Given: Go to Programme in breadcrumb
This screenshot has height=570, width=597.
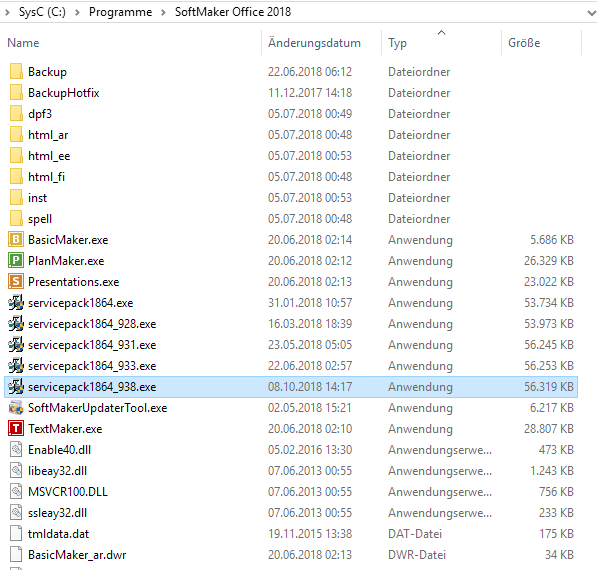Looking at the screenshot, I should tap(120, 12).
